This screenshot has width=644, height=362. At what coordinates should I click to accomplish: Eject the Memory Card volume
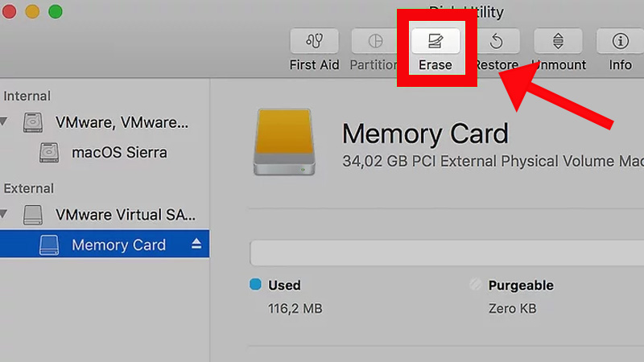(196, 245)
